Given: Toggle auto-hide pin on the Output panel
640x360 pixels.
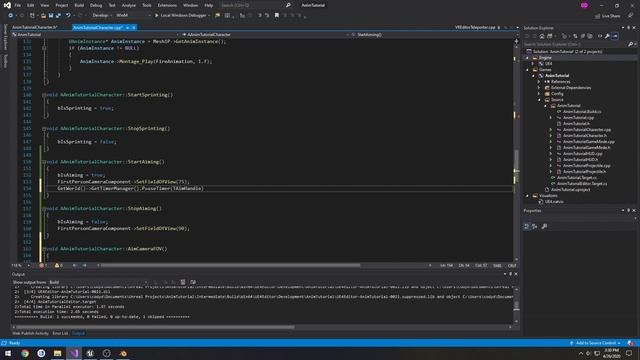Looking at the screenshot, I should [x=510, y=274].
